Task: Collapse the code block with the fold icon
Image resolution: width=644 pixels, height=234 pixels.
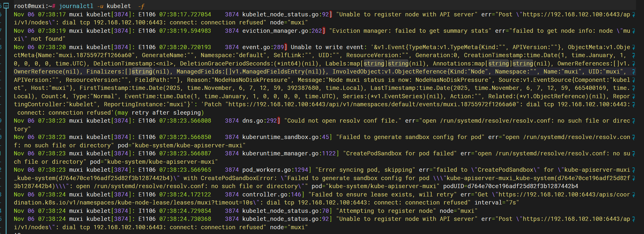Action: pyautogui.click(x=6, y=6)
